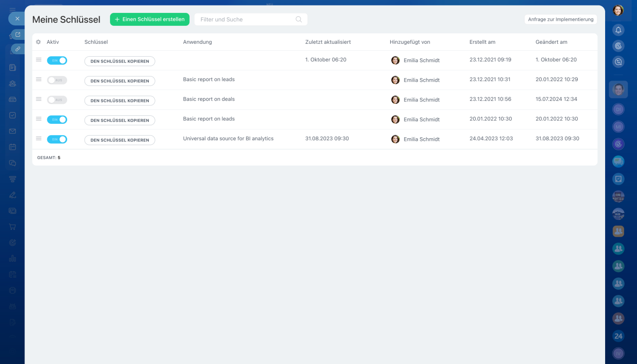Click the search magnifier icon
The width and height of the screenshot is (637, 364).
point(299,19)
